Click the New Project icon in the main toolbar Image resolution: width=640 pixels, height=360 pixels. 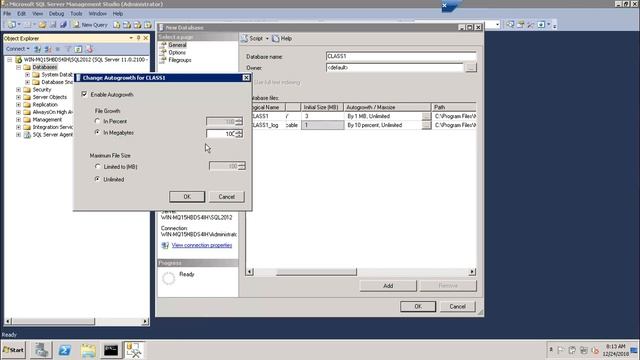[x=11, y=25]
